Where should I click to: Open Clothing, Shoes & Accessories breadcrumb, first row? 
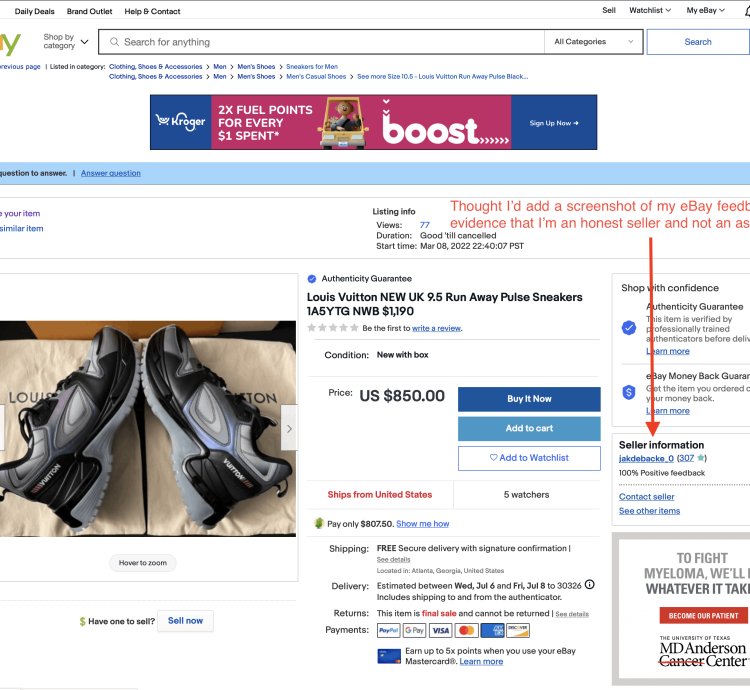pyautogui.click(x=155, y=66)
